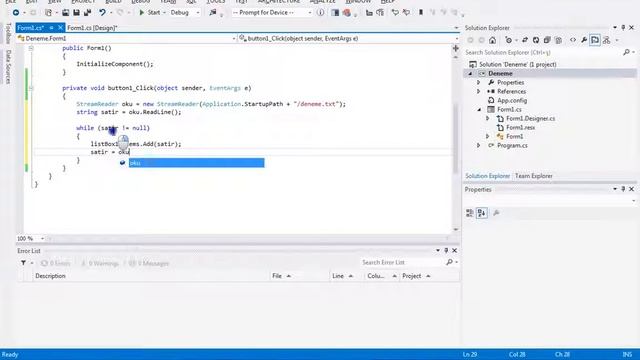The width and height of the screenshot is (640, 360).
Task: Click the New Project toolbar icon
Action: coord(48,13)
